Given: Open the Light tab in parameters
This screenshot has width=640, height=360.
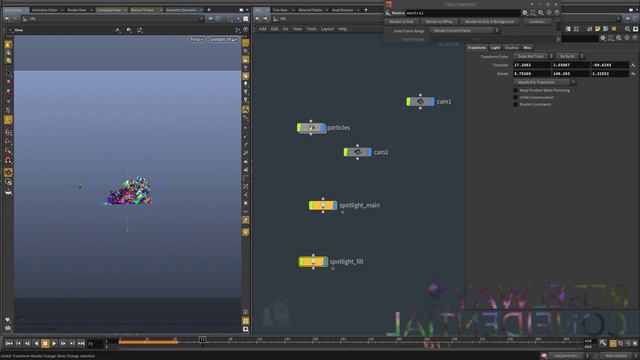Looking at the screenshot, I should [x=495, y=48].
